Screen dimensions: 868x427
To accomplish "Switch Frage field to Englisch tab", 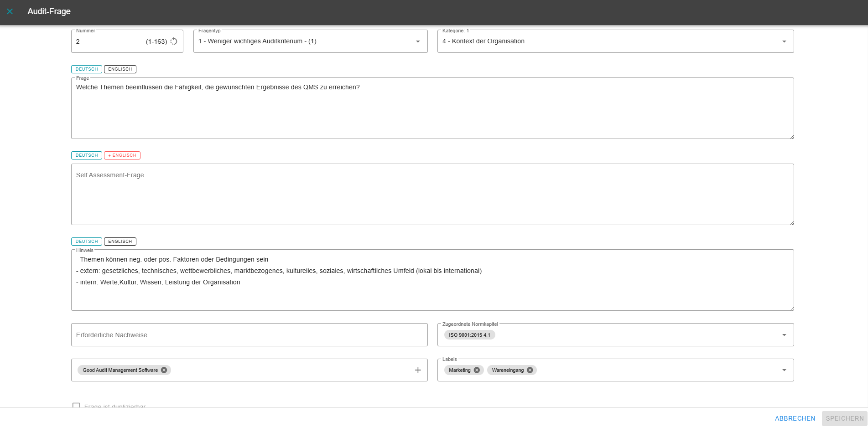I will coord(120,69).
